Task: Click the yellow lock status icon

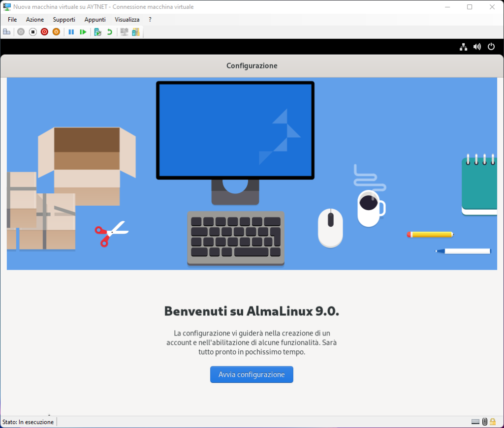Action: click(x=493, y=422)
